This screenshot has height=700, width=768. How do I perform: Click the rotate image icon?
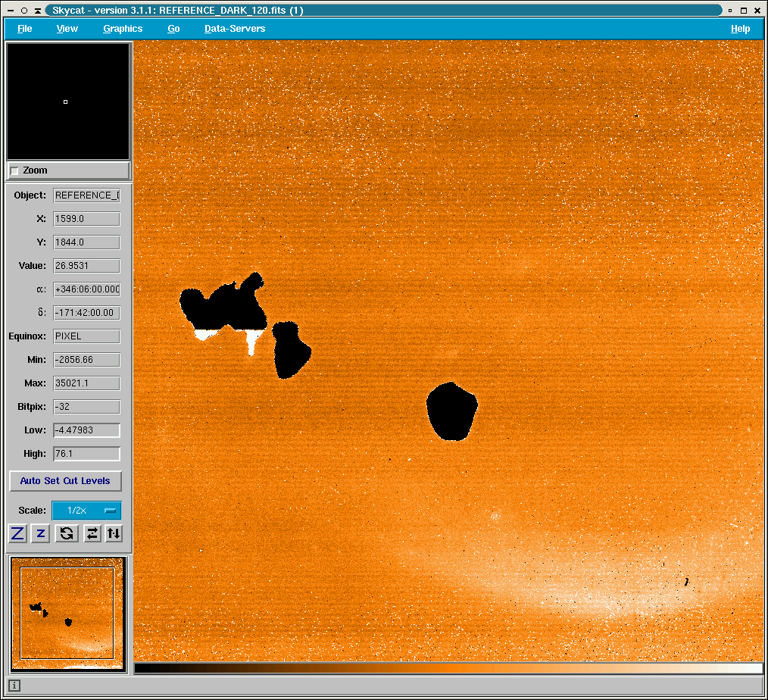click(x=67, y=533)
